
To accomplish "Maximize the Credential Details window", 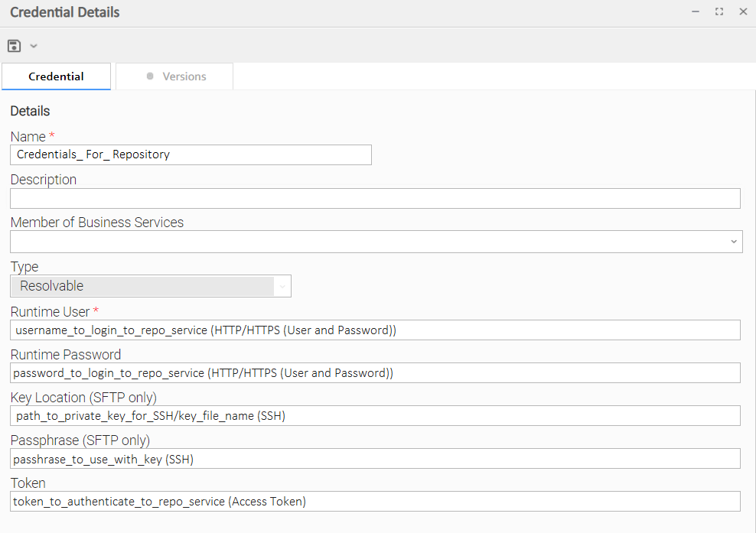I will coord(719,11).
